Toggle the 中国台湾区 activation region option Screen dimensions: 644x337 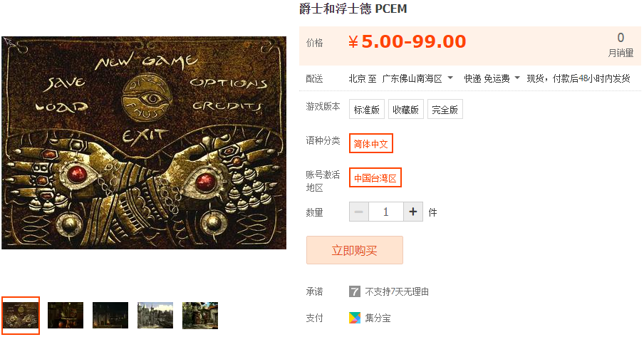click(x=375, y=177)
